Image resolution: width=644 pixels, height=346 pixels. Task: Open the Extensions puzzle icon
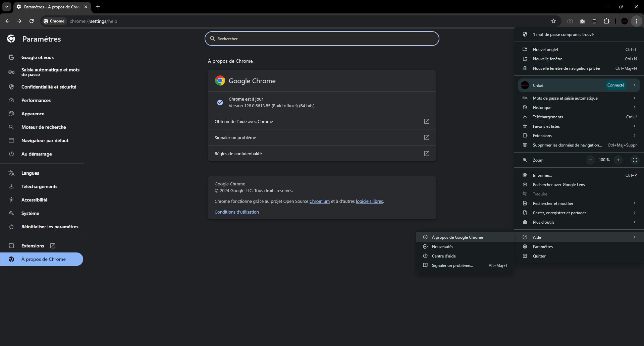pyautogui.click(x=607, y=21)
